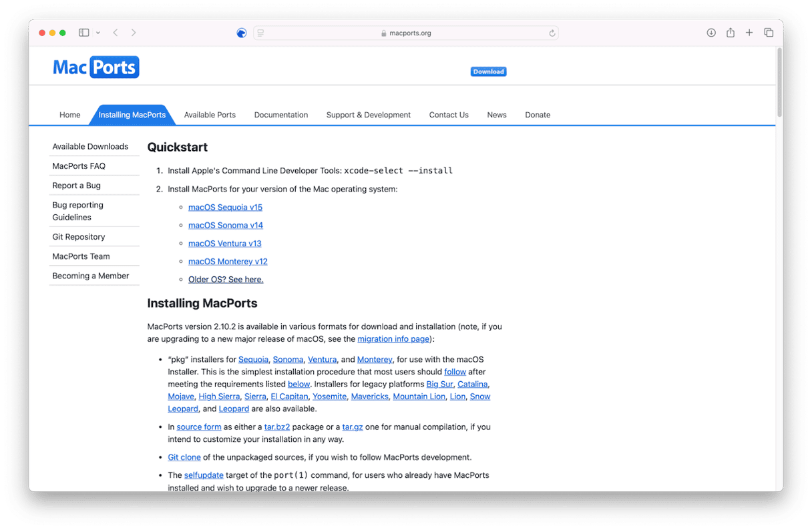The height and width of the screenshot is (530, 812).
Task: Click the page's vertical scrollbar
Action: (x=779, y=83)
